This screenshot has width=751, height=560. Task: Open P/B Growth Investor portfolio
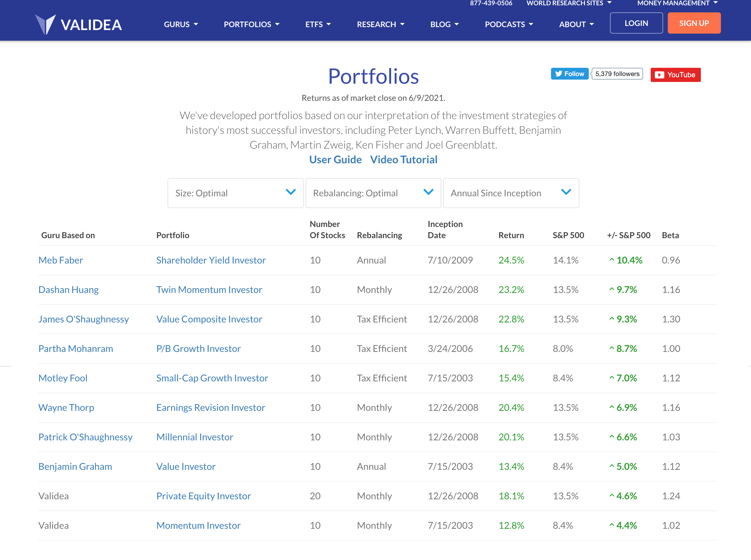(199, 349)
